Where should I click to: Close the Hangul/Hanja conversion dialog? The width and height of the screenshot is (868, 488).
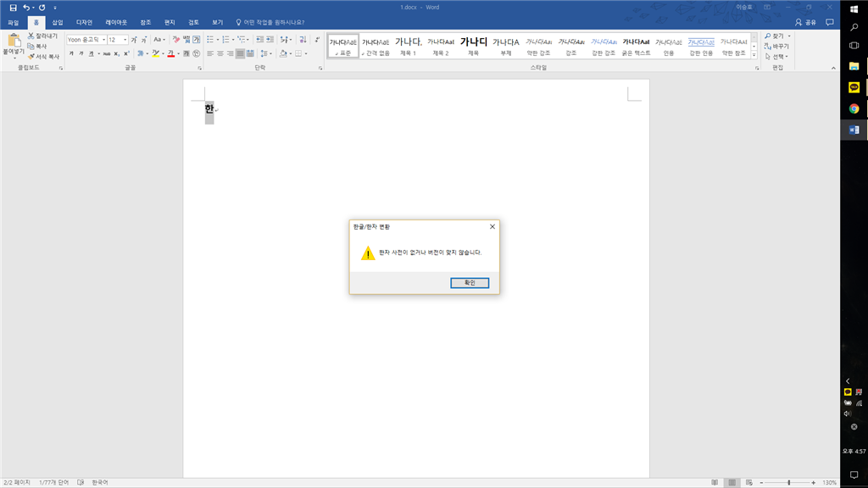pyautogui.click(x=492, y=227)
